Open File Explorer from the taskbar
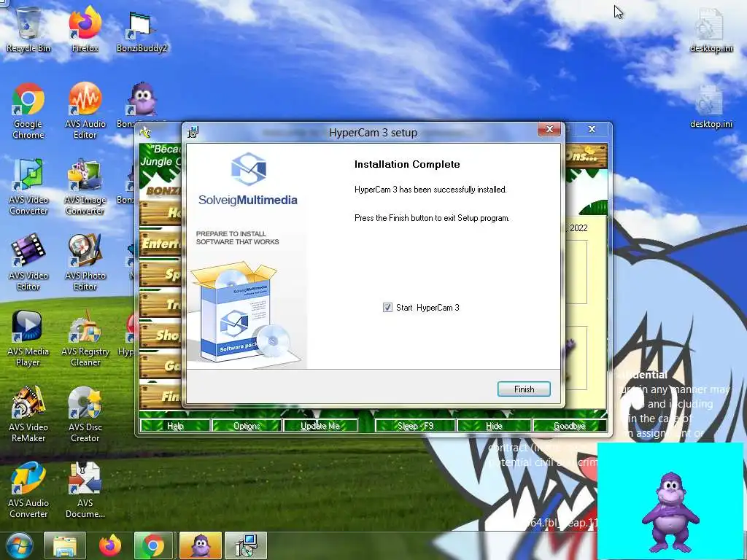 click(65, 545)
